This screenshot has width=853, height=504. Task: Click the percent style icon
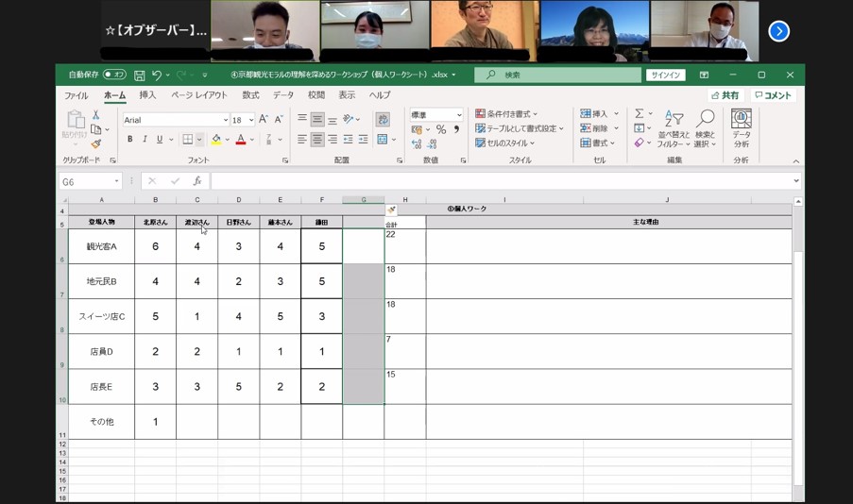click(x=440, y=129)
